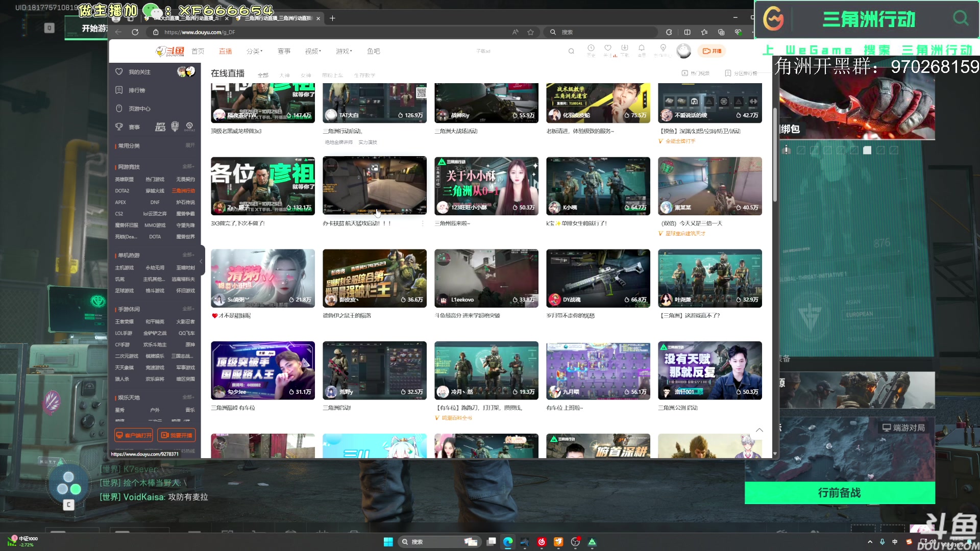Screen dimensions: 980x551
Task: Click the WeGame search magnifier icon
Action: [x=961, y=19]
